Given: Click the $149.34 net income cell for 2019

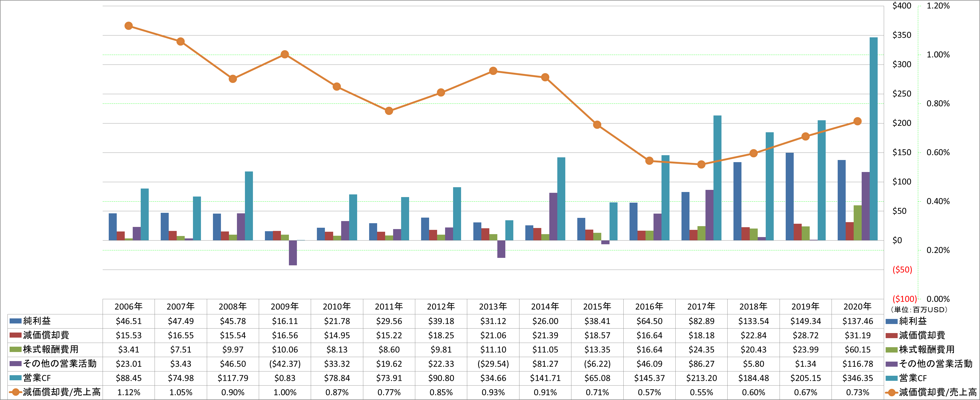Looking at the screenshot, I should [805, 321].
